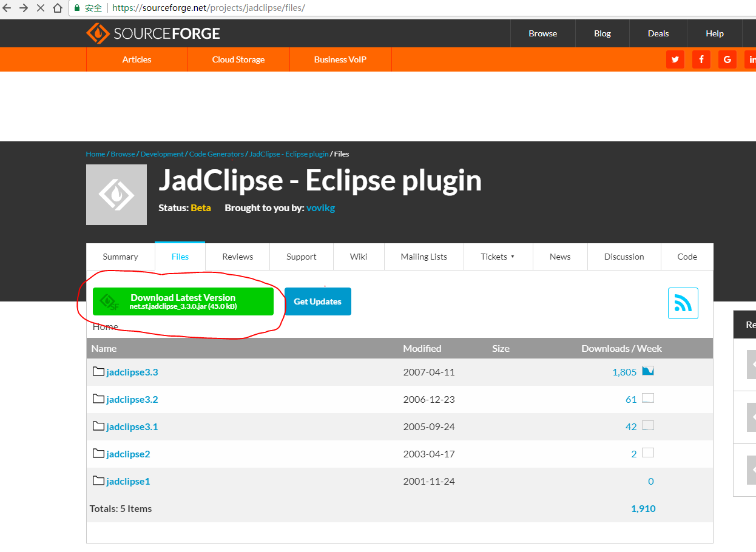
Task: Switch to the Support tab
Action: click(x=302, y=257)
